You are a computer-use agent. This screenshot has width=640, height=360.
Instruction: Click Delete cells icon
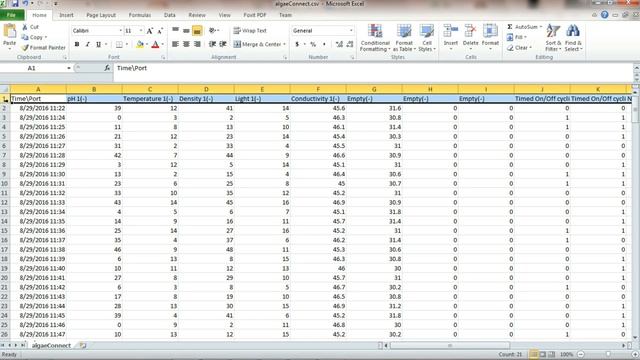(470, 32)
